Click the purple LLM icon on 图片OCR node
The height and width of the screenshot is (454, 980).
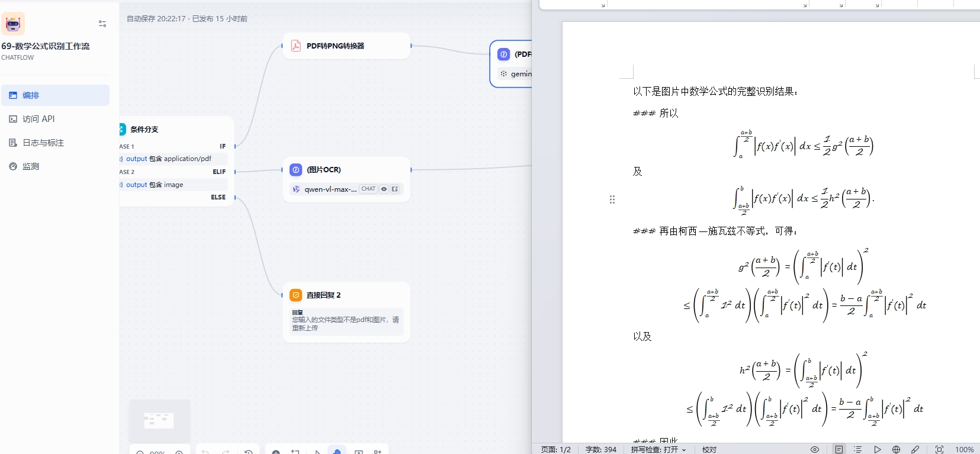click(x=296, y=170)
